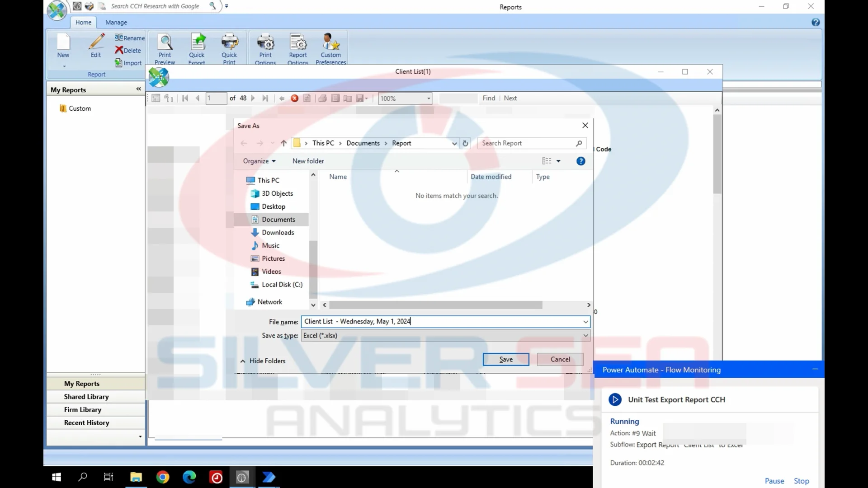Open the File name history dropdown
The height and width of the screenshot is (488, 868).
[585, 322]
